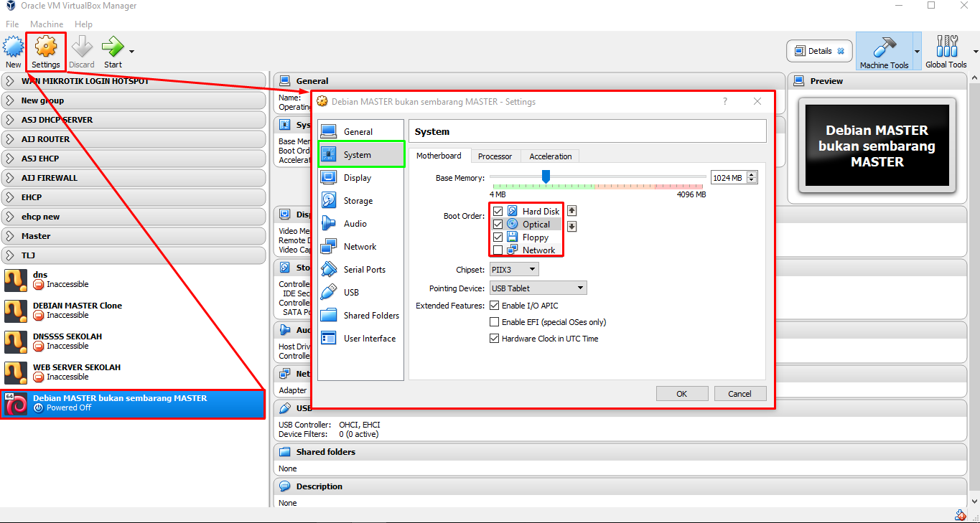Click the Base Memory slider handle
This screenshot has width=980, height=523.
[546, 176]
